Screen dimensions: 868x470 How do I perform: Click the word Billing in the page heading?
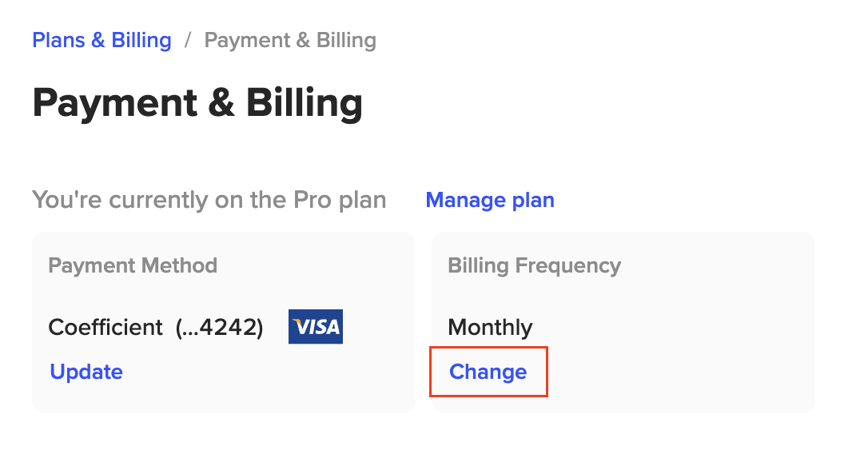pyautogui.click(x=304, y=103)
